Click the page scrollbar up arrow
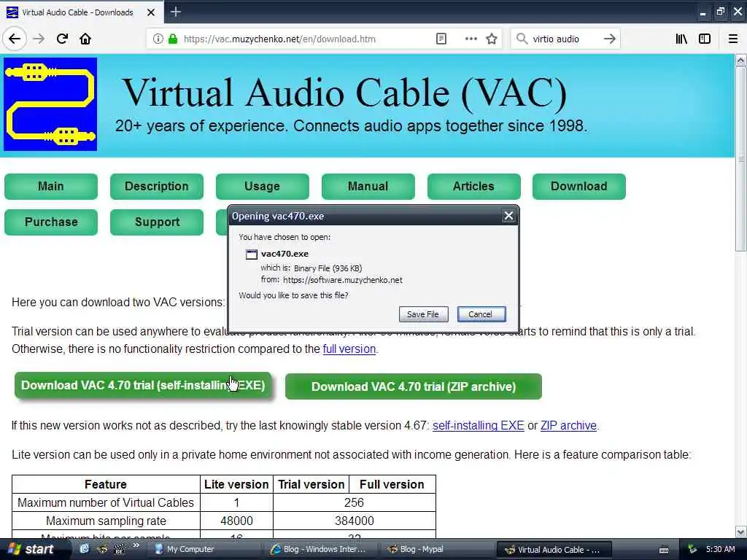The width and height of the screenshot is (747, 560). 741,61
